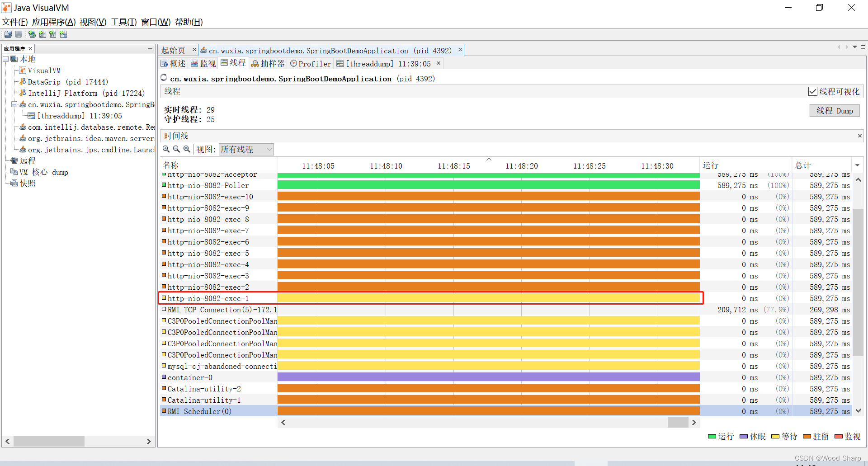The height and width of the screenshot is (466, 868).
Task: Click the Add VM Coredump toolbar icon
Action: pyautogui.click(x=53, y=34)
